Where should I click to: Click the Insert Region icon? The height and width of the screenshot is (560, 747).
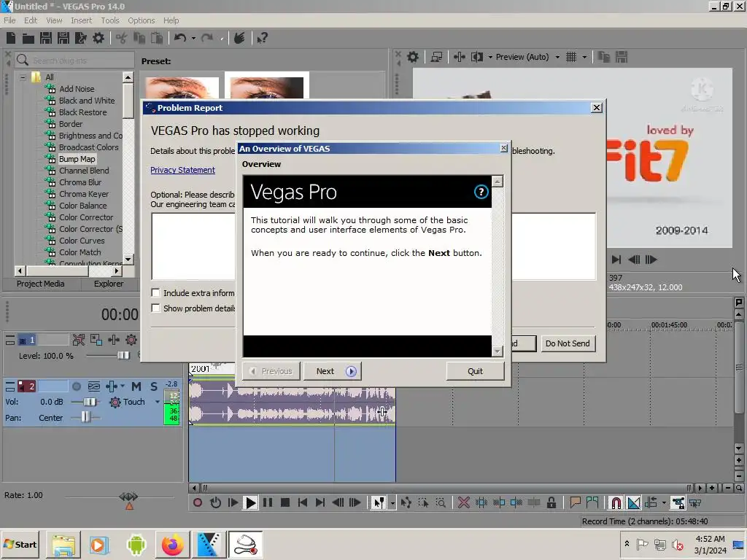[x=592, y=502]
